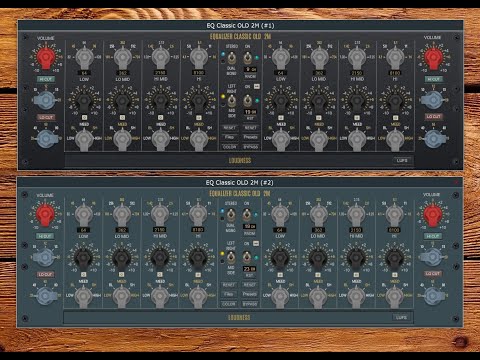Screen dimensions: 480x360
Task: Open the Presets menu in EQ #2
Action: coord(250,294)
